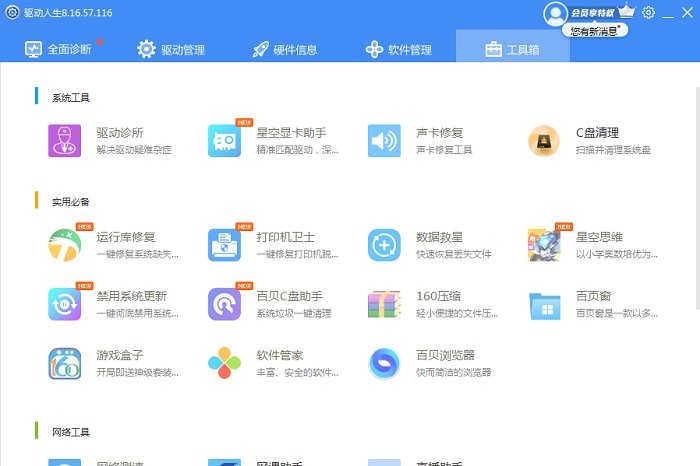Launch 百贝C盘助手 icon
The height and width of the screenshot is (466, 700).
click(224, 304)
